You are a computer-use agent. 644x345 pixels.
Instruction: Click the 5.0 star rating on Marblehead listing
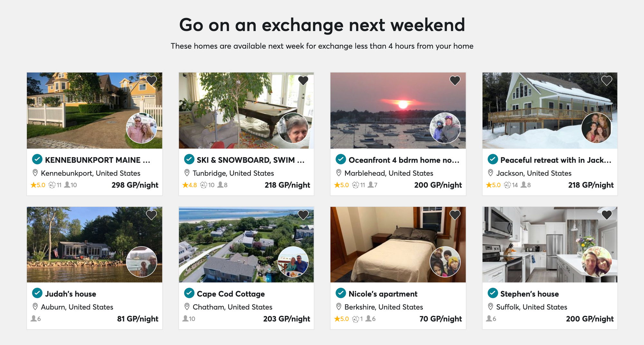(x=342, y=185)
